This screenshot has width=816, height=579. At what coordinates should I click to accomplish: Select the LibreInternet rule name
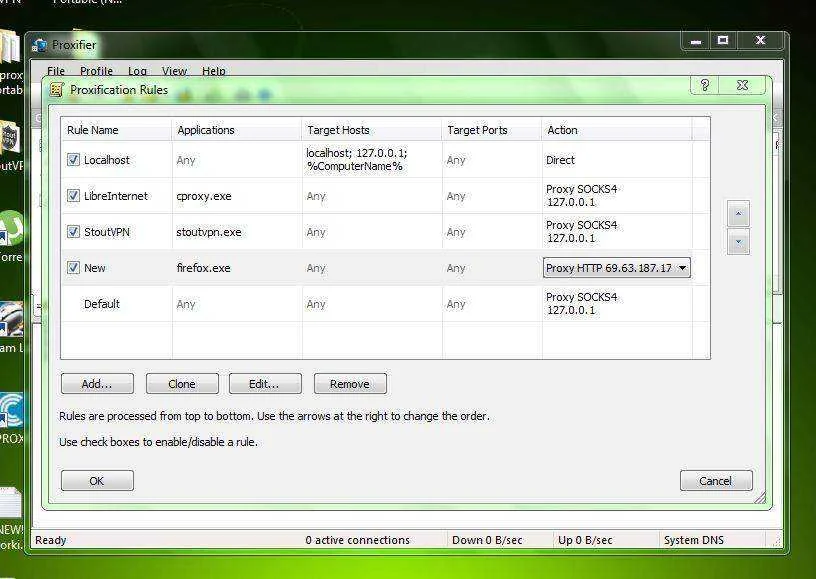click(116, 196)
